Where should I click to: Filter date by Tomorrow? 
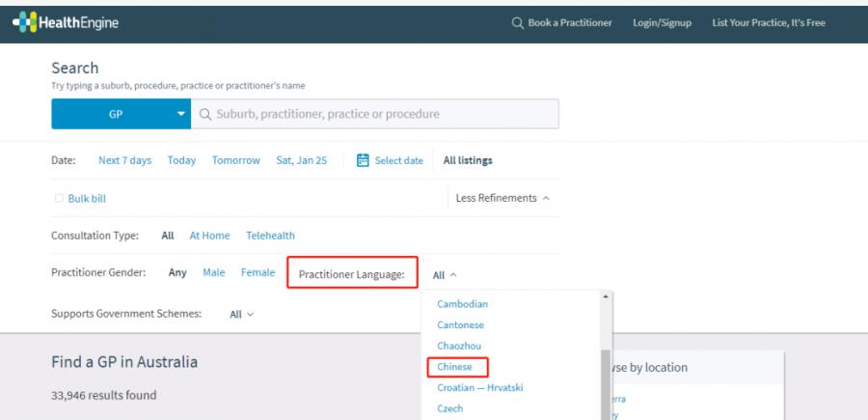236,160
